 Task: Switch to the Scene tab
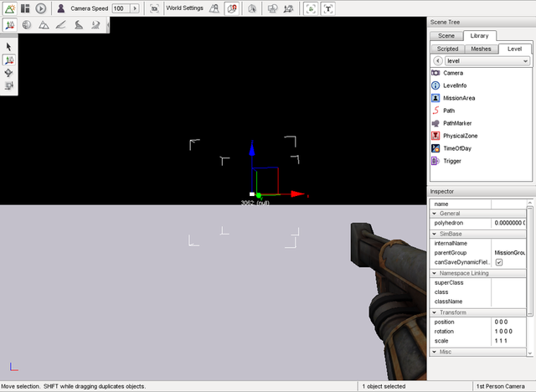click(446, 36)
